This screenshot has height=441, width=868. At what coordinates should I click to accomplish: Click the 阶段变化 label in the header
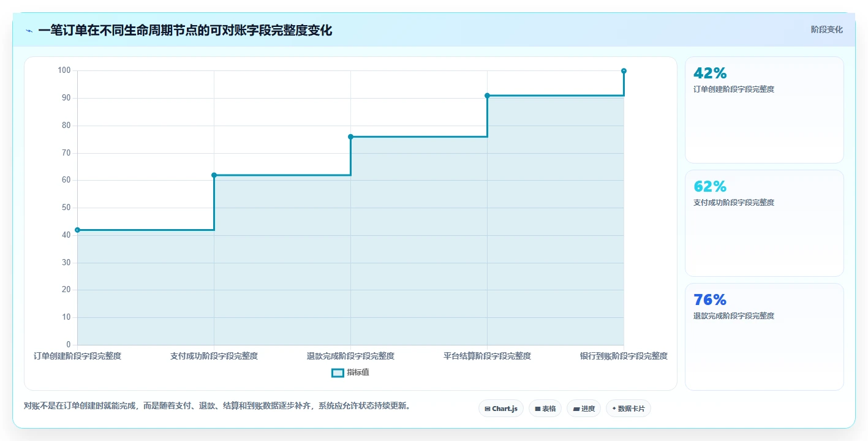click(826, 29)
